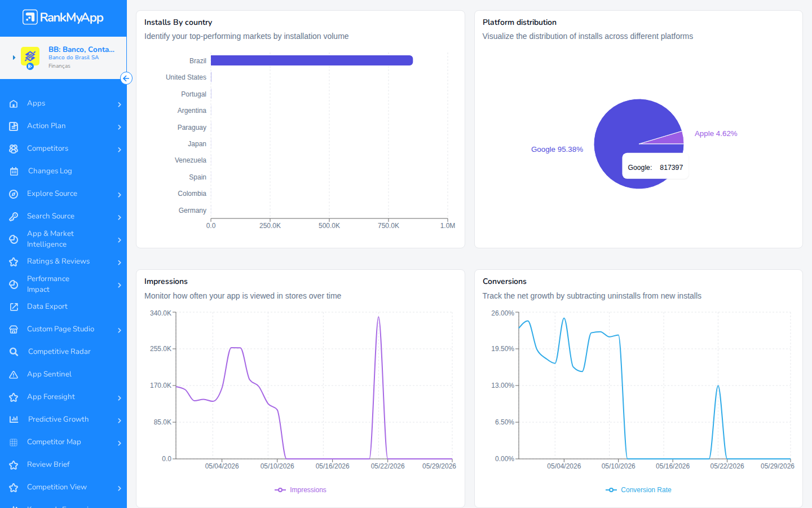
Task: Click the Changes Log calendar icon
Action: pyautogui.click(x=14, y=172)
